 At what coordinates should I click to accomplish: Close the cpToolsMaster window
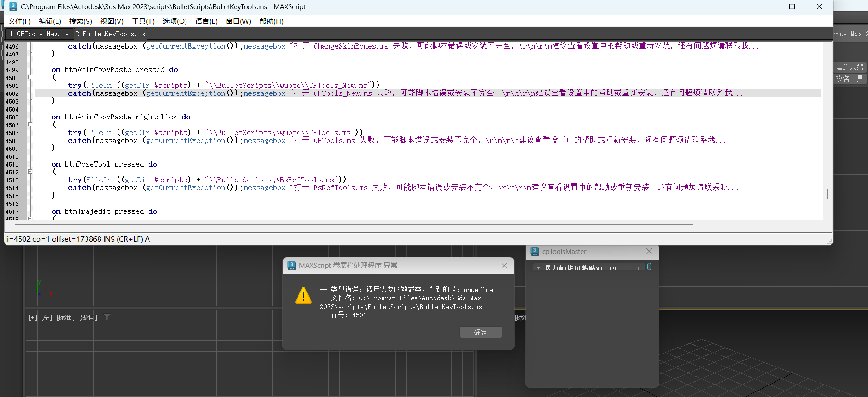click(649, 251)
